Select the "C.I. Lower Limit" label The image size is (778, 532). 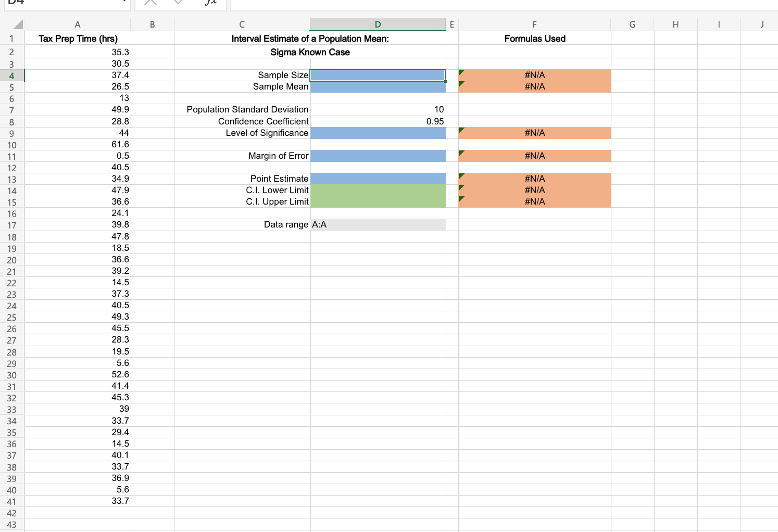pyautogui.click(x=277, y=190)
